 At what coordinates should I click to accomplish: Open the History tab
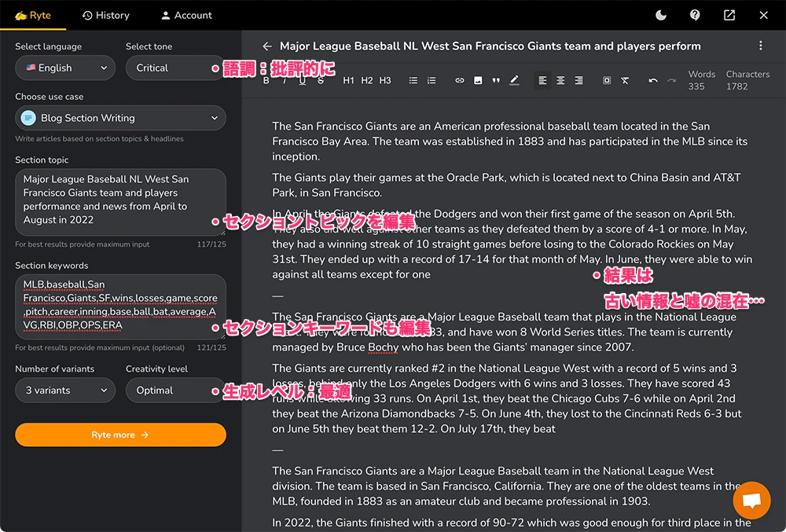coord(106,15)
